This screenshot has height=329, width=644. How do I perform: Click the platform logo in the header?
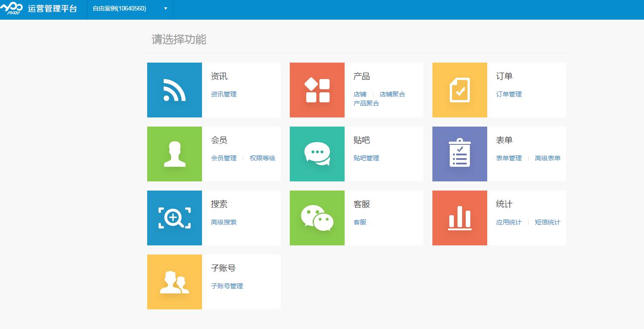pyautogui.click(x=11, y=8)
